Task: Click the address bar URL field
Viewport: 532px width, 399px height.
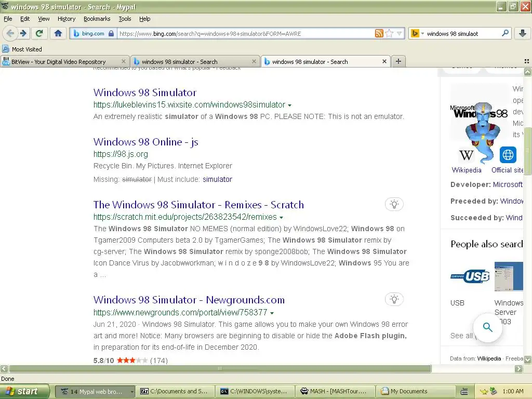Action: [x=245, y=33]
